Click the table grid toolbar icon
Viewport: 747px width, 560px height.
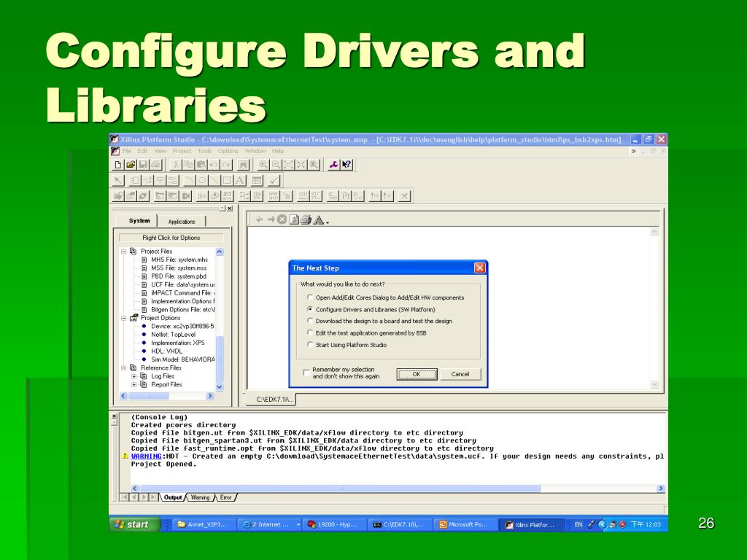coord(257,181)
